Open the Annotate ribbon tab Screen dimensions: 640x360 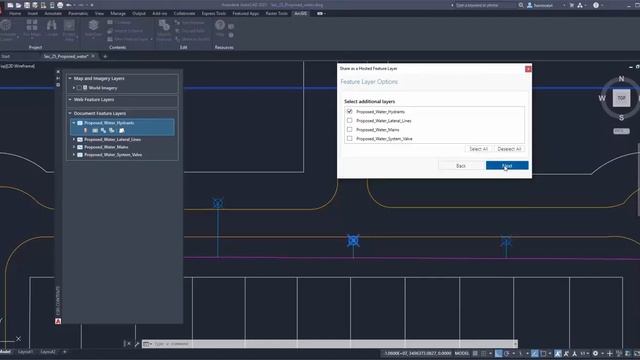[x=53, y=13]
